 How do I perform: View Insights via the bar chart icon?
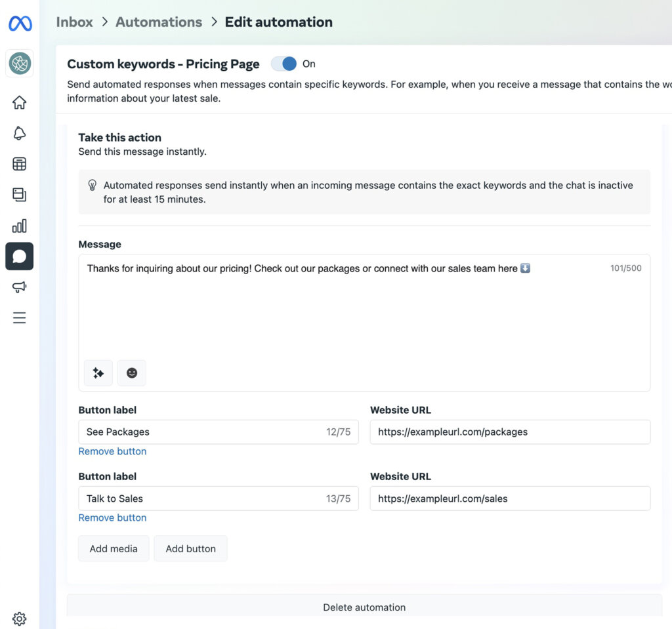click(x=19, y=225)
